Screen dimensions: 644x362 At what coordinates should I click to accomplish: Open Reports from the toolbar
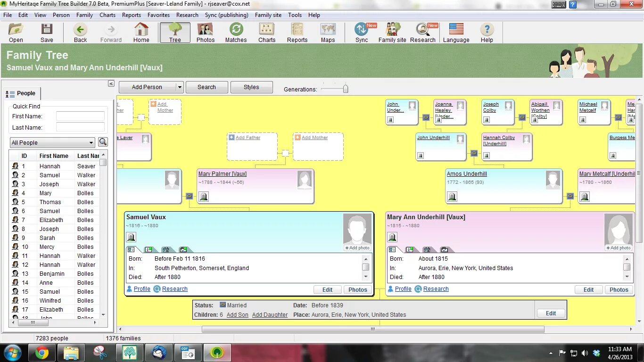(x=297, y=33)
